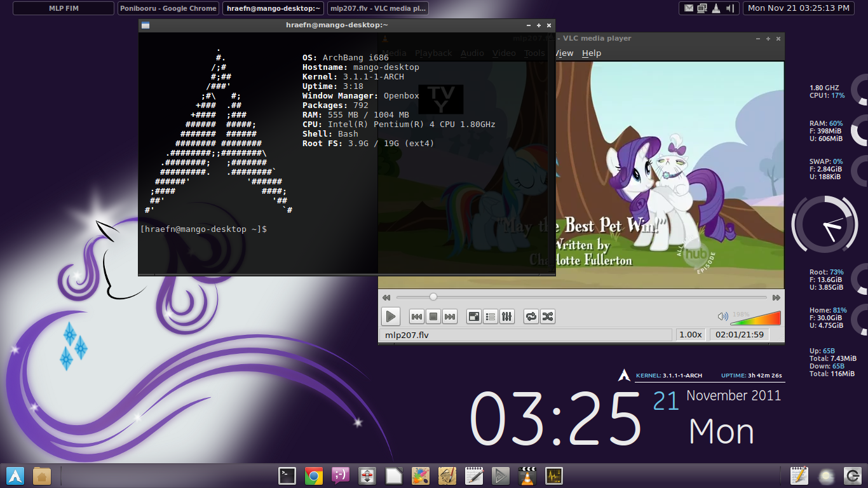Click the large 03:25 desktop clock
868x488 pixels.
tap(555, 418)
